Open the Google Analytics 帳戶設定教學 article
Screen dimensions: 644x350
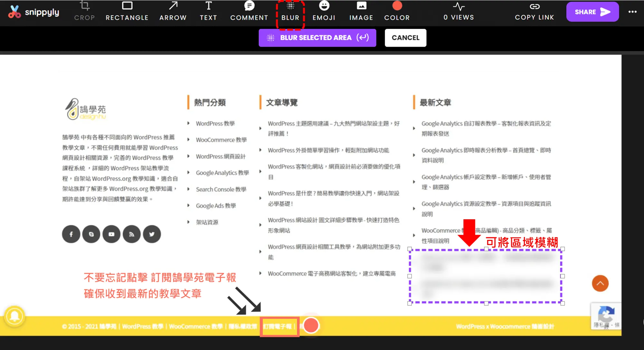point(486,182)
